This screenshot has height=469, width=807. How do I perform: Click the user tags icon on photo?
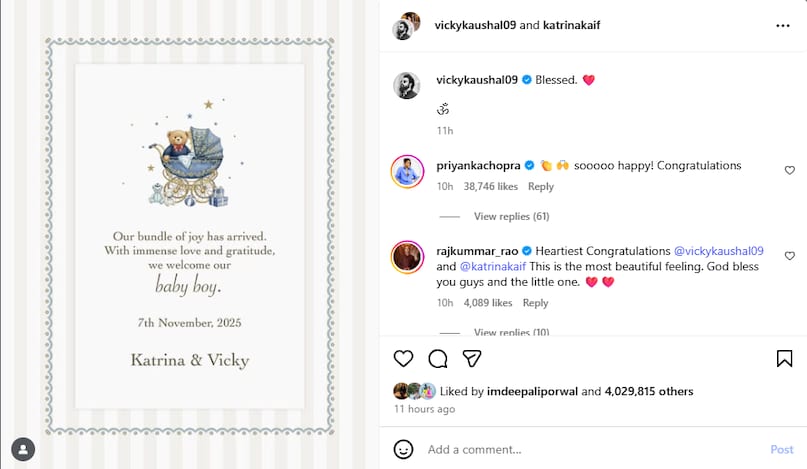tap(22, 448)
